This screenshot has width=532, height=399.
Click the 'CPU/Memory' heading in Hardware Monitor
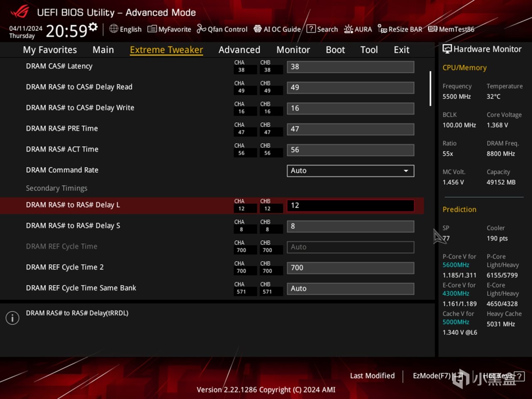point(464,68)
